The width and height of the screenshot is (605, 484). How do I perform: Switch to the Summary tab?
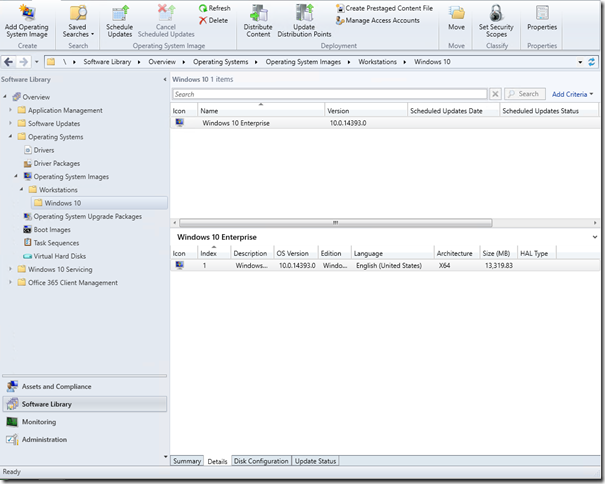point(187,461)
